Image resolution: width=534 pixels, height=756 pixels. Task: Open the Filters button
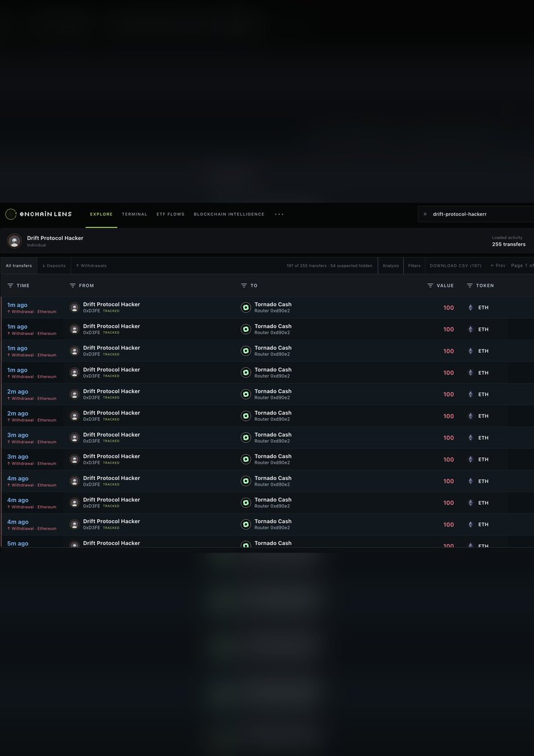pos(414,266)
